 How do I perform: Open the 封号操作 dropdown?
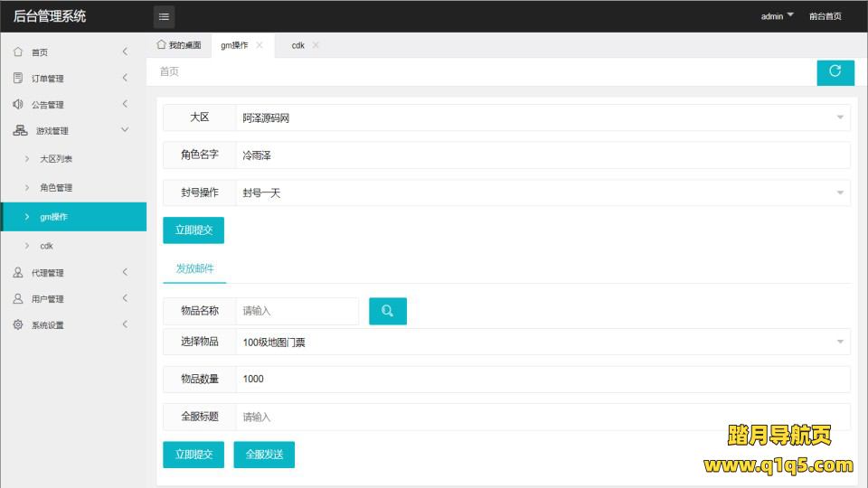point(542,192)
